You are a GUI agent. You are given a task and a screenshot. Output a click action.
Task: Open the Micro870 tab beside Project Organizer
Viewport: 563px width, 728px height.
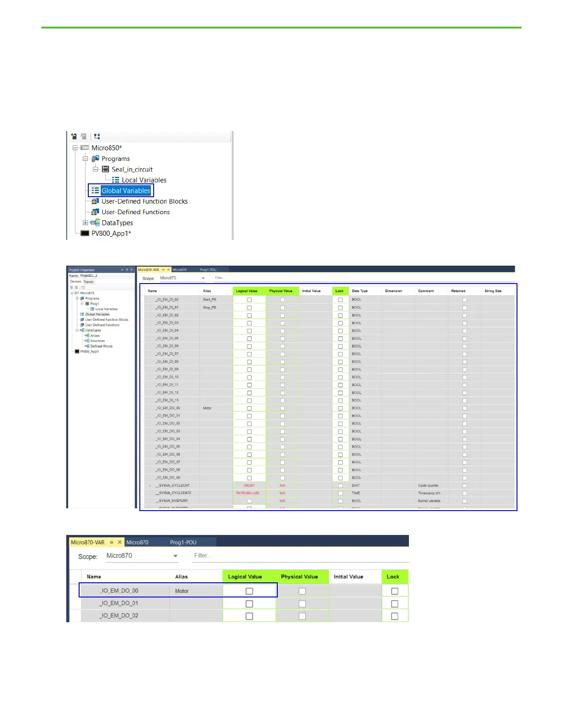tap(180, 270)
